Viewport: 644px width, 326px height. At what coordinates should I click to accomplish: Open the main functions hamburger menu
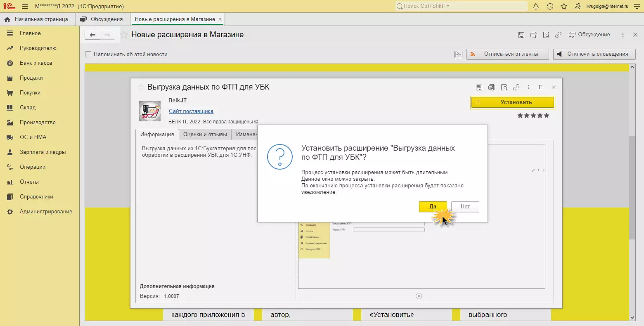25,7
